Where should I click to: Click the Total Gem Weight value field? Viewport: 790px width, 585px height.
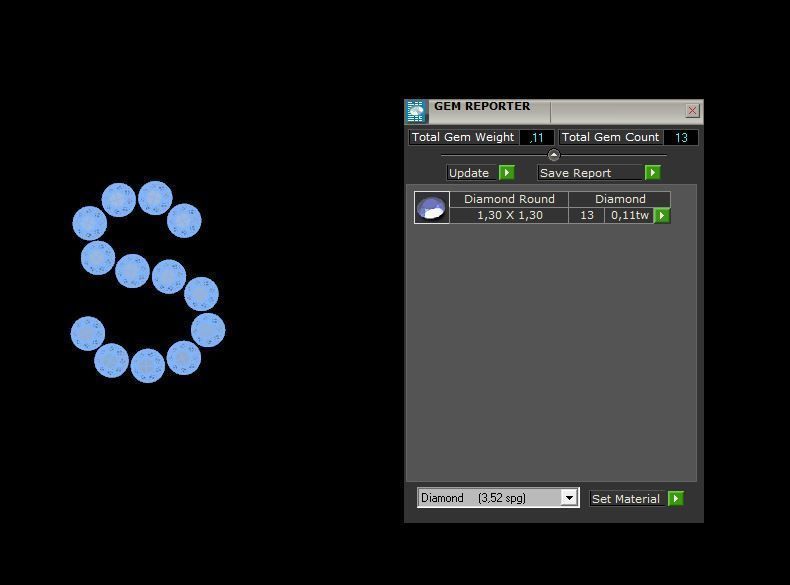click(x=537, y=138)
